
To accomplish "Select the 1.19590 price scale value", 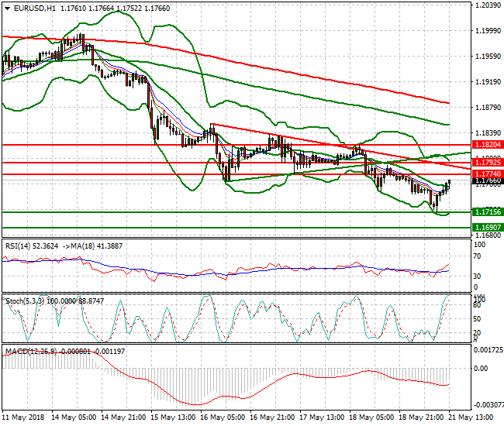I will point(488,57).
